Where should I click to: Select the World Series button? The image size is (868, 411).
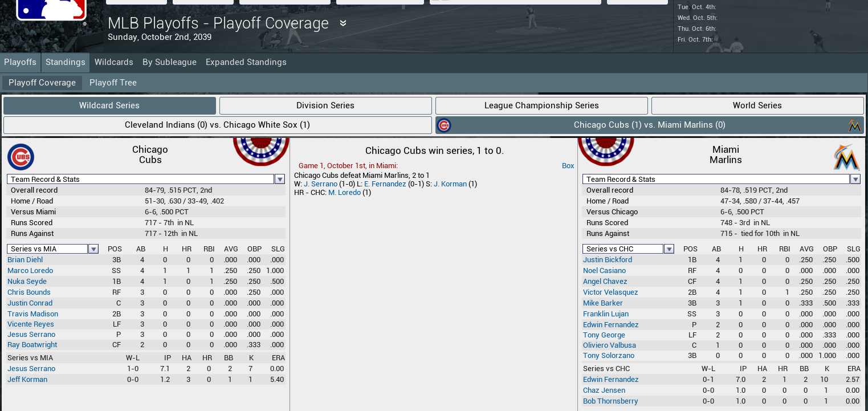coord(757,105)
